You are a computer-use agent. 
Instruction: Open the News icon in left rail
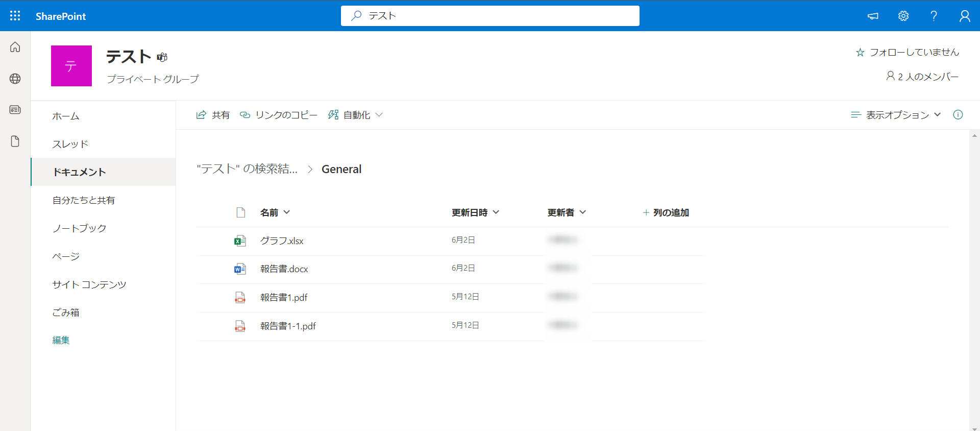[x=15, y=110]
